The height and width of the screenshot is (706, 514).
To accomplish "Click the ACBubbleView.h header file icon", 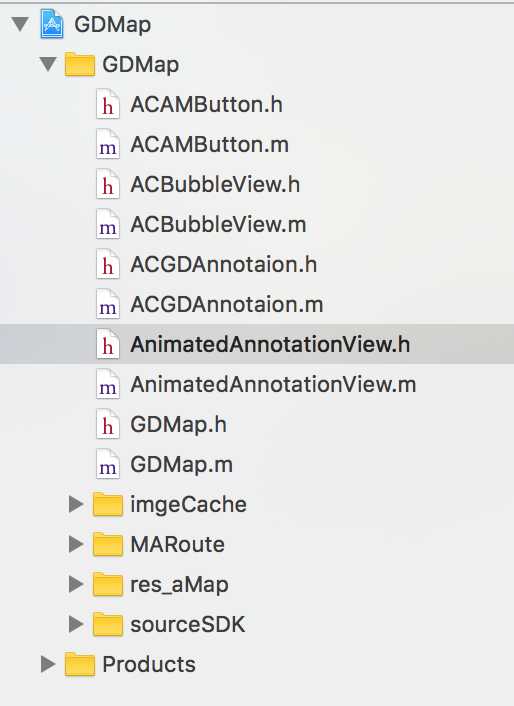I will point(108,185).
